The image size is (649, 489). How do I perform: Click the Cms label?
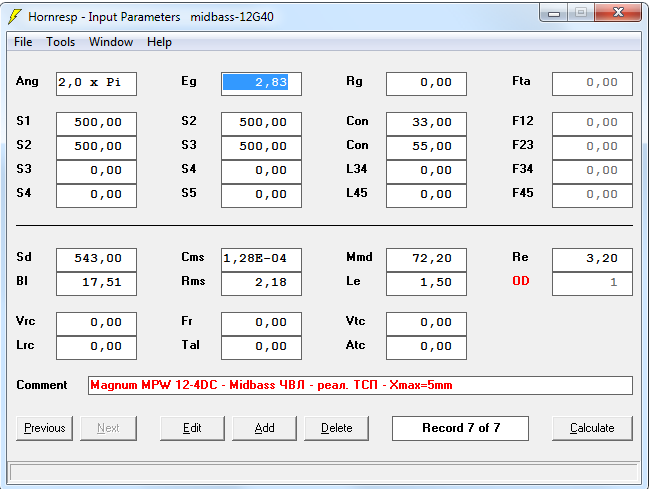point(193,257)
